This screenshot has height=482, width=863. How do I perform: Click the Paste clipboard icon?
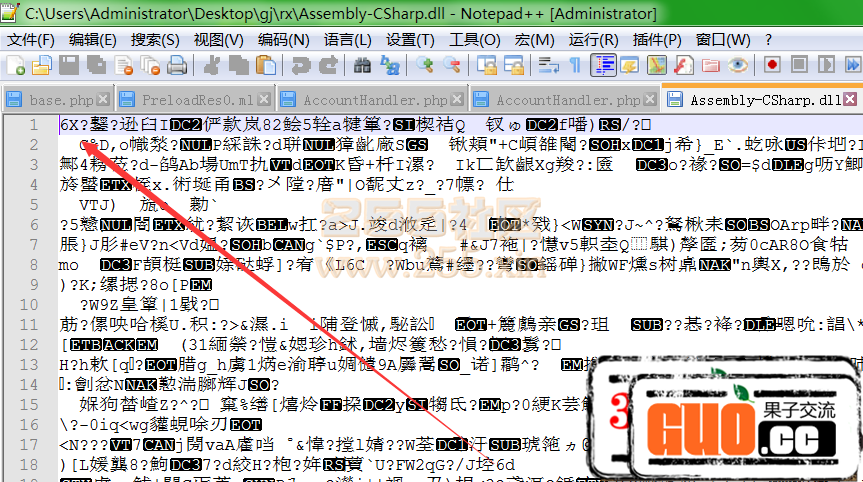click(265, 65)
